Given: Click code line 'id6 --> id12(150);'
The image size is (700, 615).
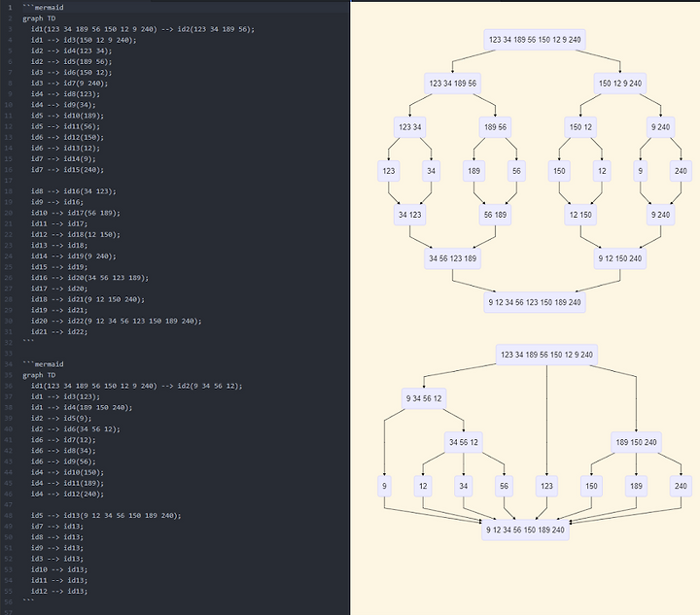Looking at the screenshot, I should (x=67, y=137).
